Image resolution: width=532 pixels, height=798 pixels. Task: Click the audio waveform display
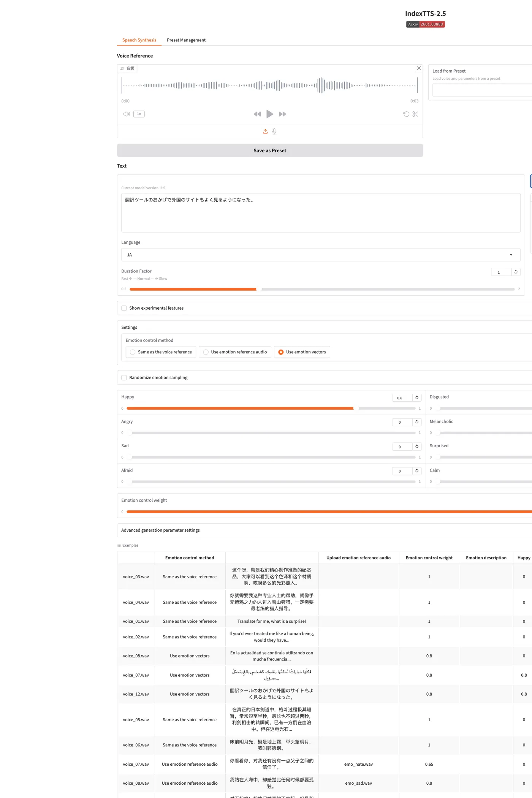(269, 85)
